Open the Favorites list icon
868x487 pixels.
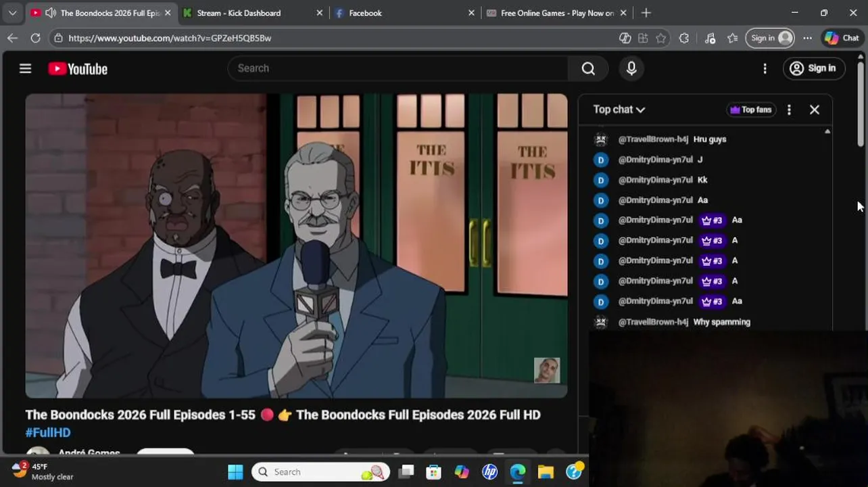coord(732,38)
